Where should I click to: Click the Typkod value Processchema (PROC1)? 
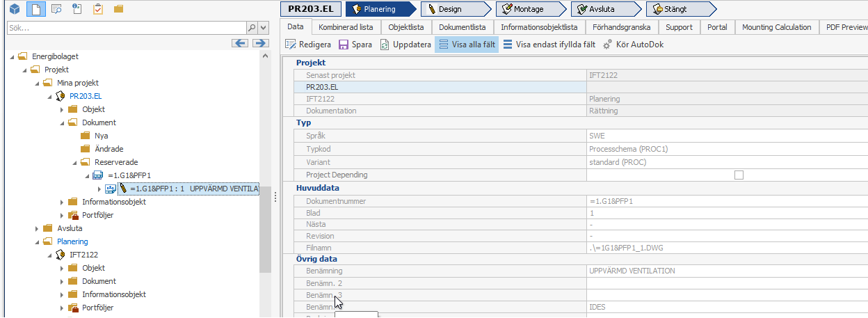[629, 149]
